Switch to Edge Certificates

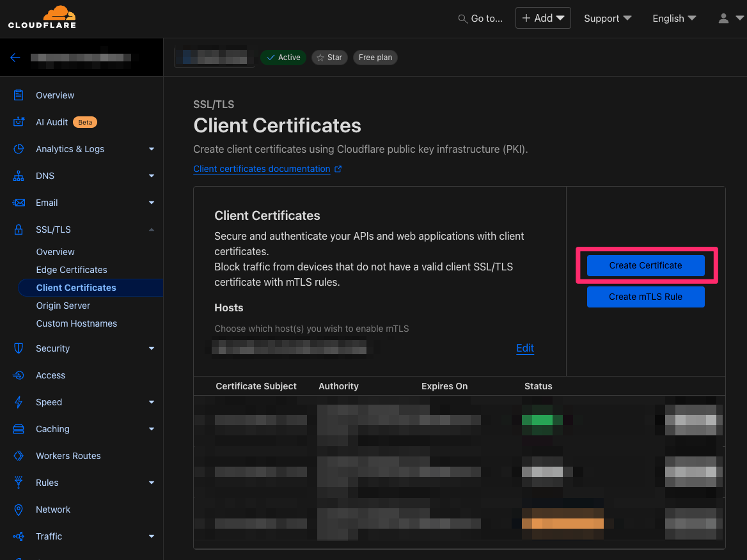(x=71, y=269)
